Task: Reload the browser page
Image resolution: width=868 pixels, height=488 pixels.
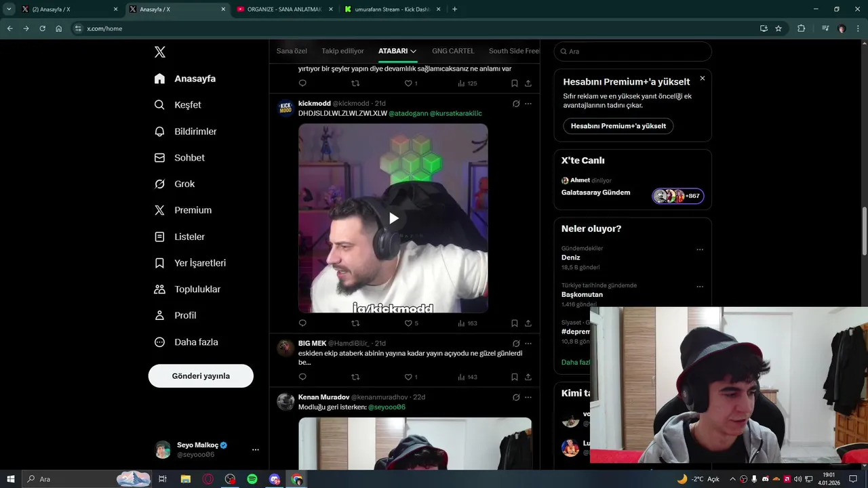Action: (42, 28)
